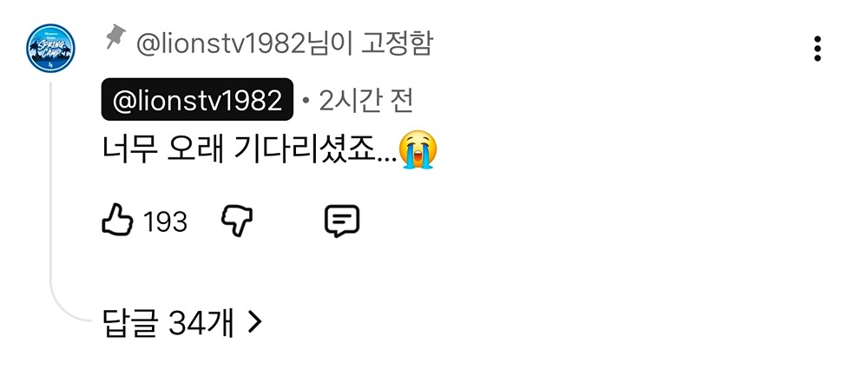The width and height of the screenshot is (868, 370).
Task: Dislike the comment with thumbs down icon
Action: [237, 221]
